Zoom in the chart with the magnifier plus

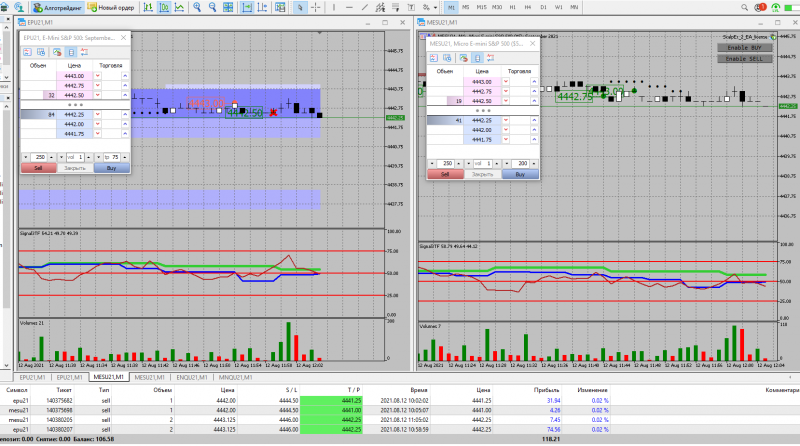[x=197, y=8]
